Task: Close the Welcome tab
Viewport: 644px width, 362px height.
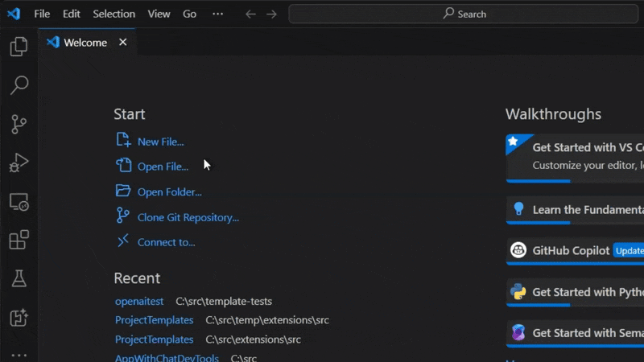Action: [123, 42]
